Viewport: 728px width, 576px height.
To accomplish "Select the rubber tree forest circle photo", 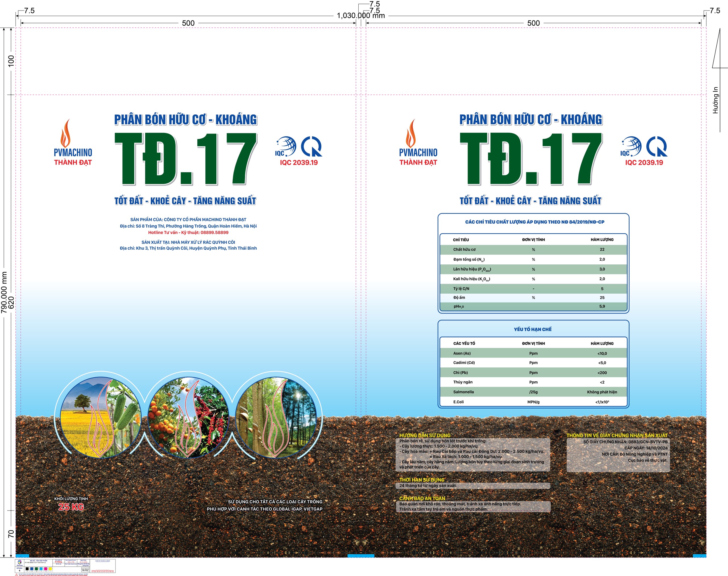I will [x=276, y=417].
